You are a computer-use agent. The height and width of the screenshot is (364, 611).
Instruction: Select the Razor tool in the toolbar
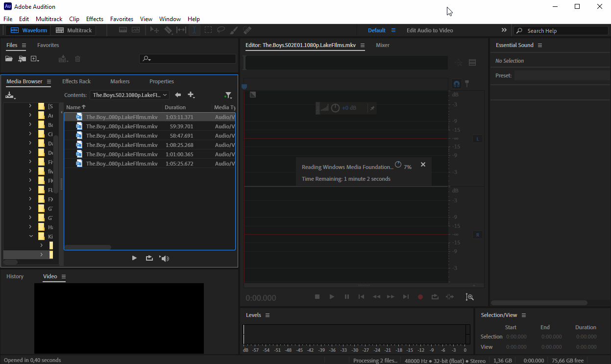coord(168,30)
